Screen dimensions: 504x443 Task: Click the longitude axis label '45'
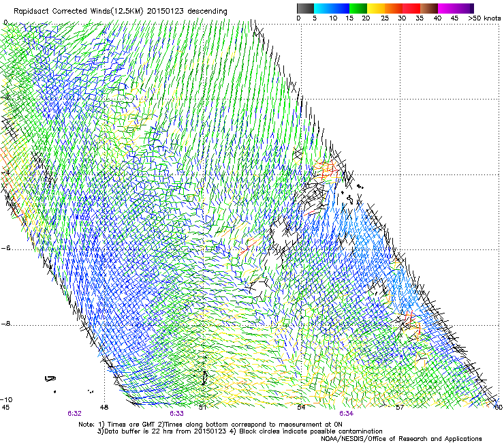coord(5,408)
